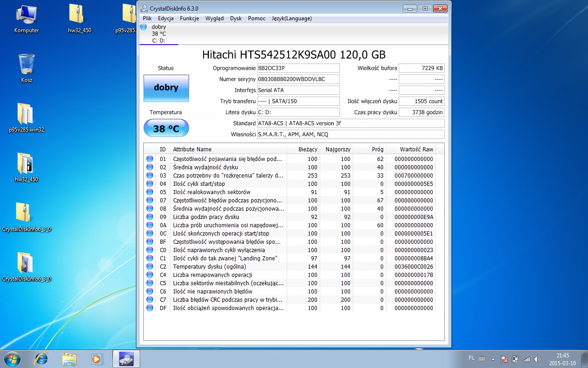This screenshot has height=368, width=588.
Task: Click the S.M.A.R.T., APM, AAM, NCQ features field
Action: tap(351, 134)
